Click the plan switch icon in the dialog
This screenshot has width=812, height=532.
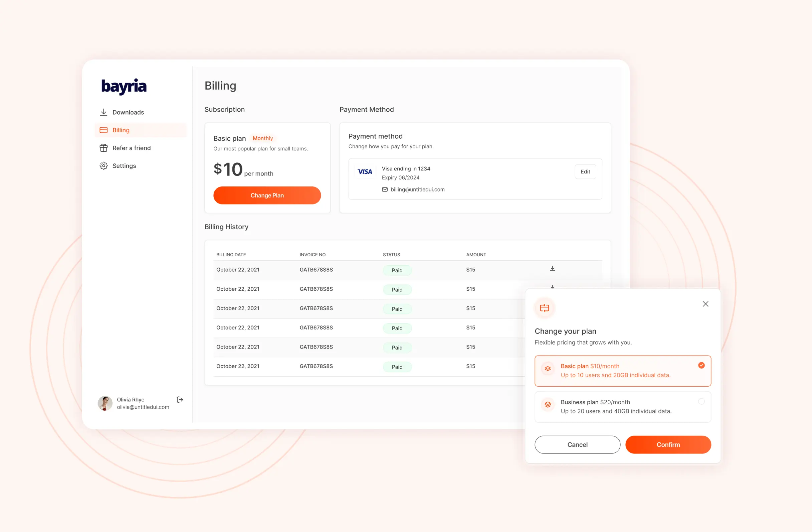coord(544,308)
